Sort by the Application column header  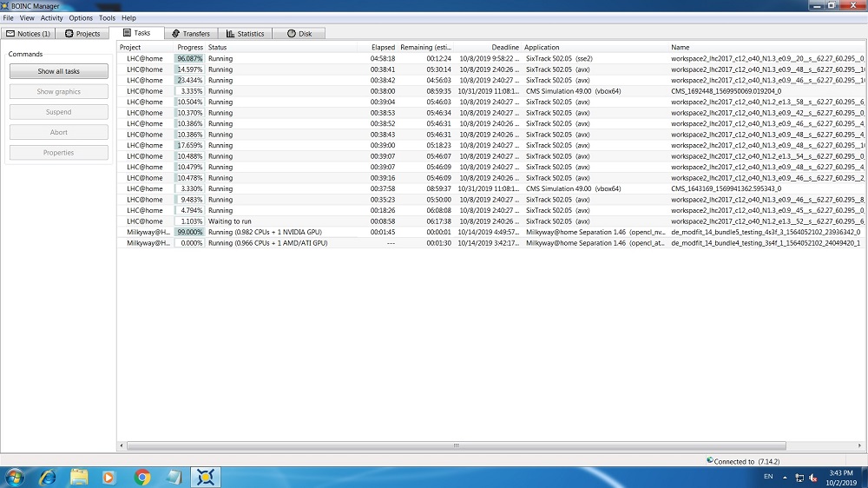[595, 48]
